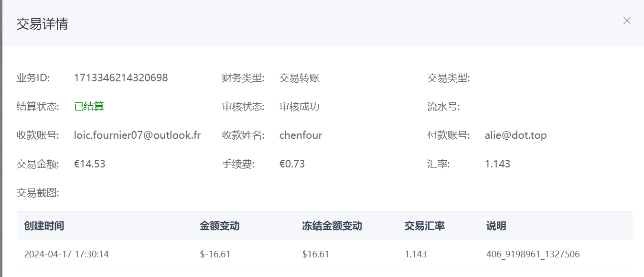Image resolution: width=644 pixels, height=277 pixels.
Task: Click the description cell 406_9198961_1327506
Action: (x=533, y=254)
